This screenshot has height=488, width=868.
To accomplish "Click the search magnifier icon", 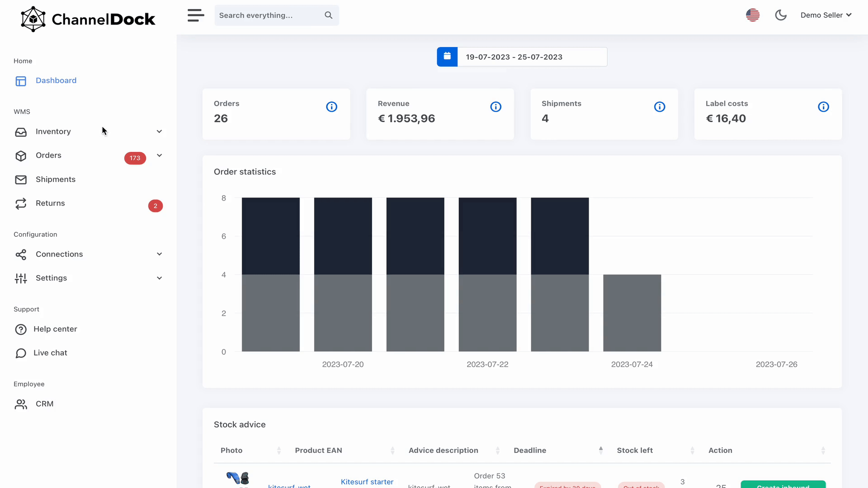I will 329,15.
